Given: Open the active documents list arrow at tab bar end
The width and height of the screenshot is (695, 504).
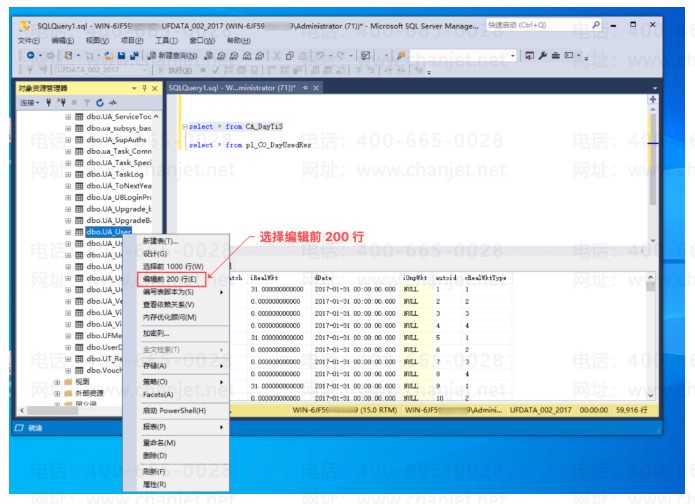Looking at the screenshot, I should click(655, 88).
